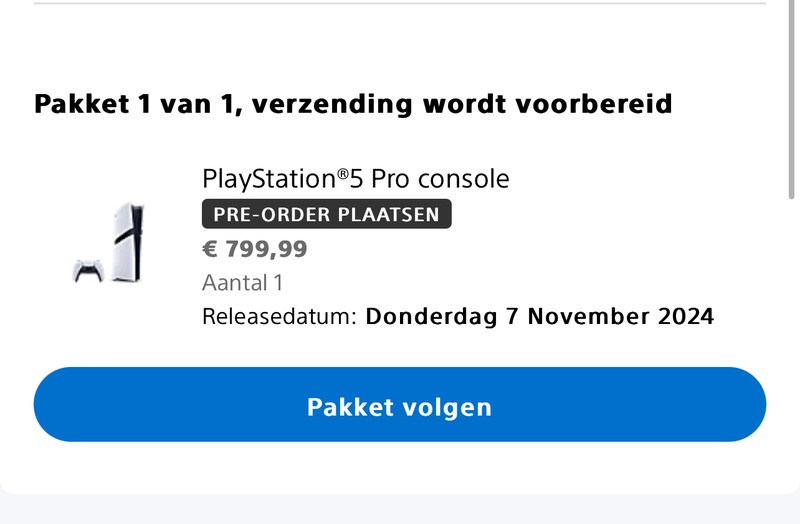800x524 pixels.
Task: Click the euro sign in the price
Action: point(209,249)
